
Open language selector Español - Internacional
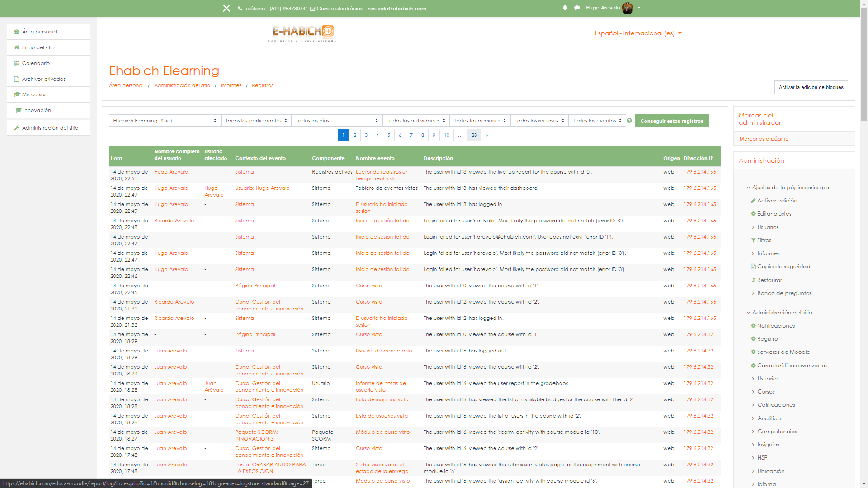(x=638, y=33)
